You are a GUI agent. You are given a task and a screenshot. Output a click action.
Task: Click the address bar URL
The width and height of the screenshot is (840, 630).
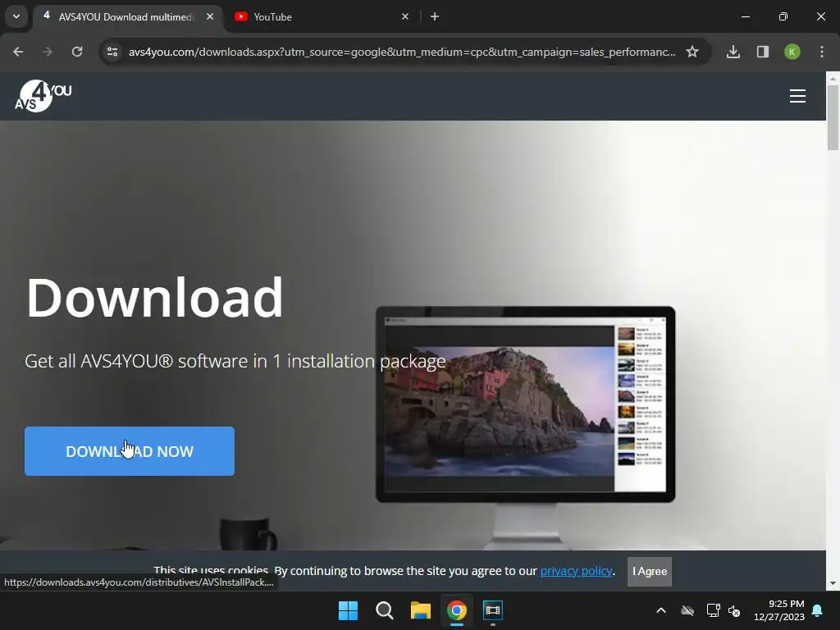click(402, 52)
